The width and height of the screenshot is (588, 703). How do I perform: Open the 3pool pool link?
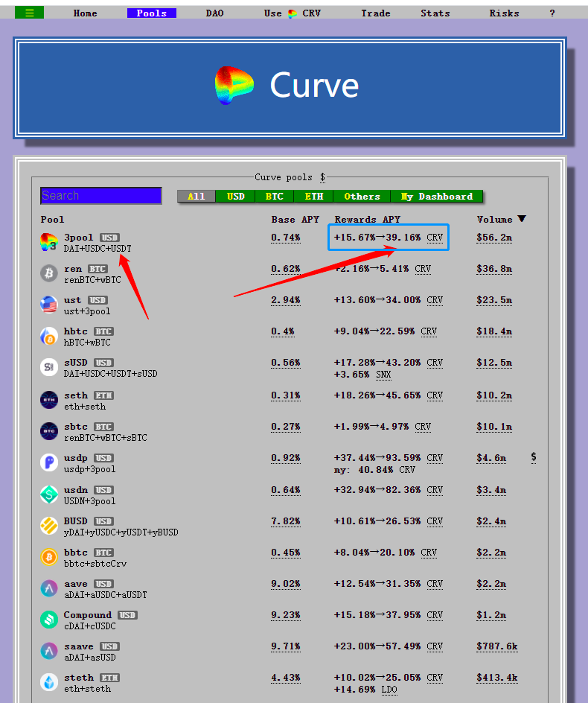pyautogui.click(x=78, y=237)
